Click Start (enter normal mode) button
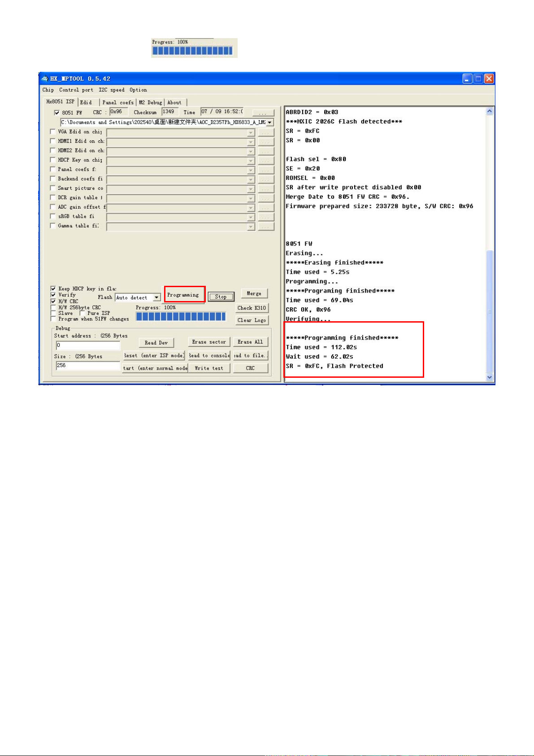This screenshot has width=534, height=756. (x=155, y=368)
